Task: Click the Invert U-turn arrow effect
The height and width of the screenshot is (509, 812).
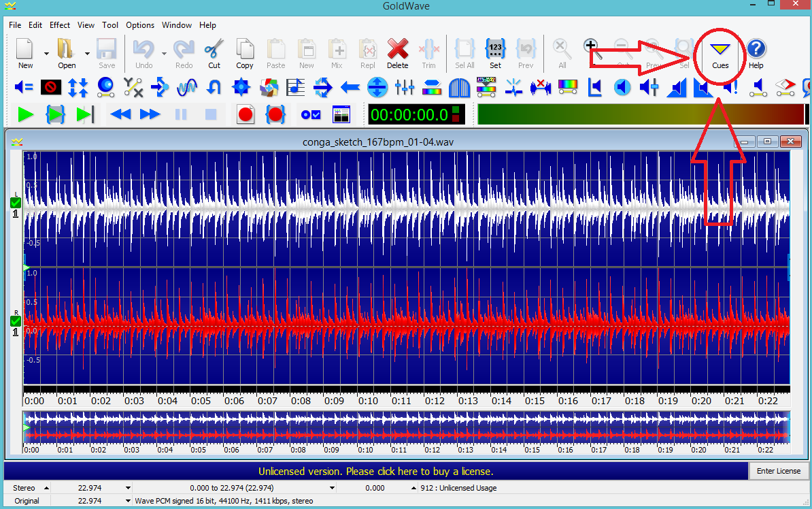Action: [214, 87]
